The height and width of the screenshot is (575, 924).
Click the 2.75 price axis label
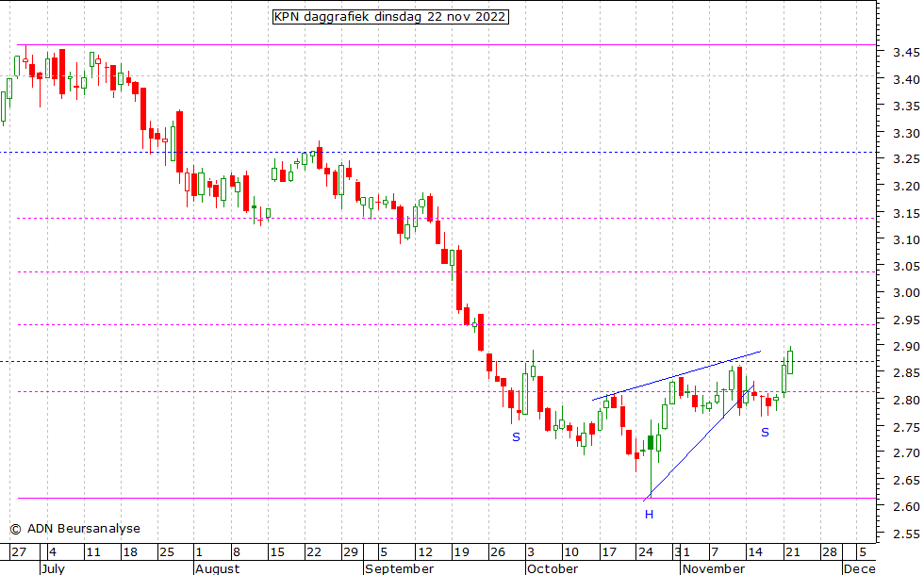tap(906, 427)
